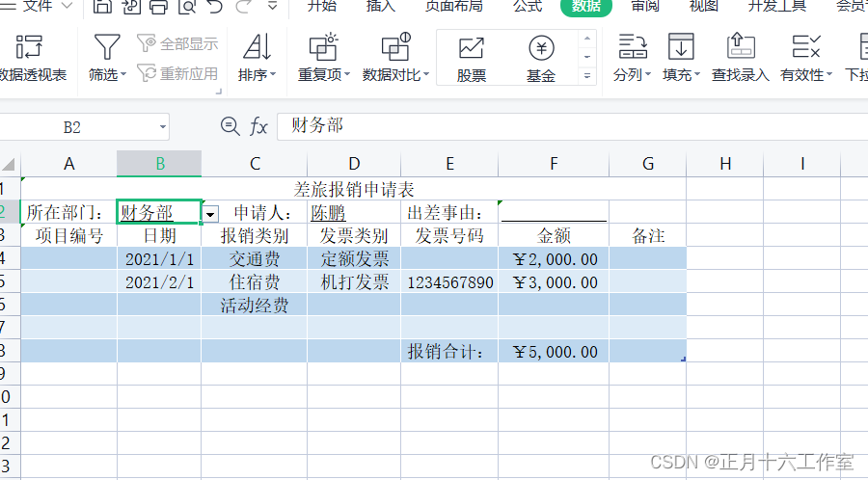Click the Sort A-Z icon
Viewport: 868px width, 480px height.
click(x=257, y=47)
